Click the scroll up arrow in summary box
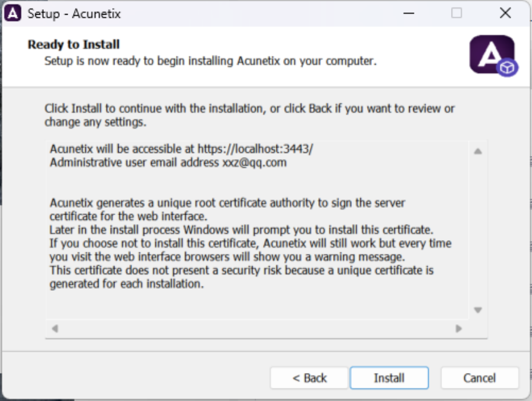The image size is (532, 401). [478, 151]
